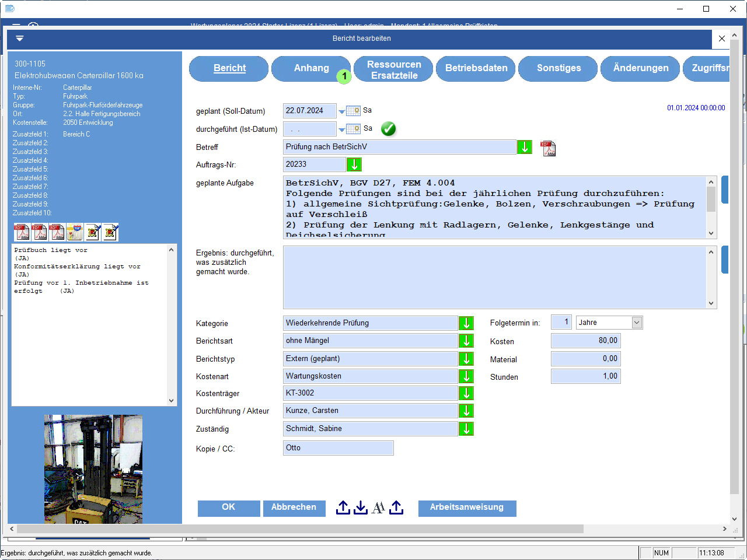The image size is (747, 560).
Task: Click the Kopie / CC field
Action: click(338, 448)
